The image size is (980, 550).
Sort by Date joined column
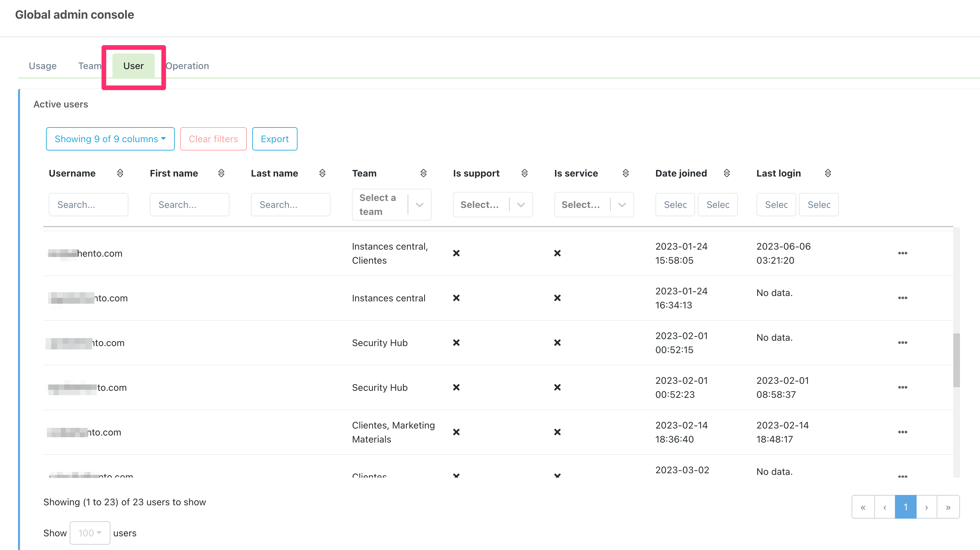click(726, 173)
